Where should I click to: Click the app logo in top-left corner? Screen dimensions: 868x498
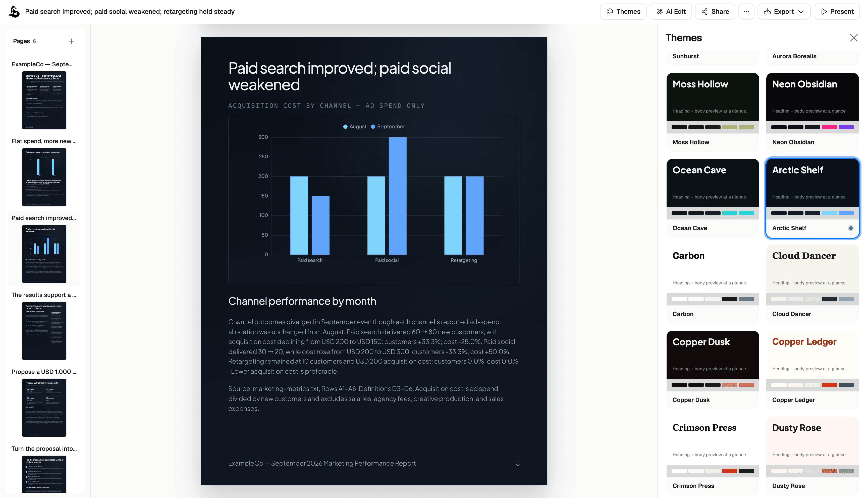[x=14, y=12]
